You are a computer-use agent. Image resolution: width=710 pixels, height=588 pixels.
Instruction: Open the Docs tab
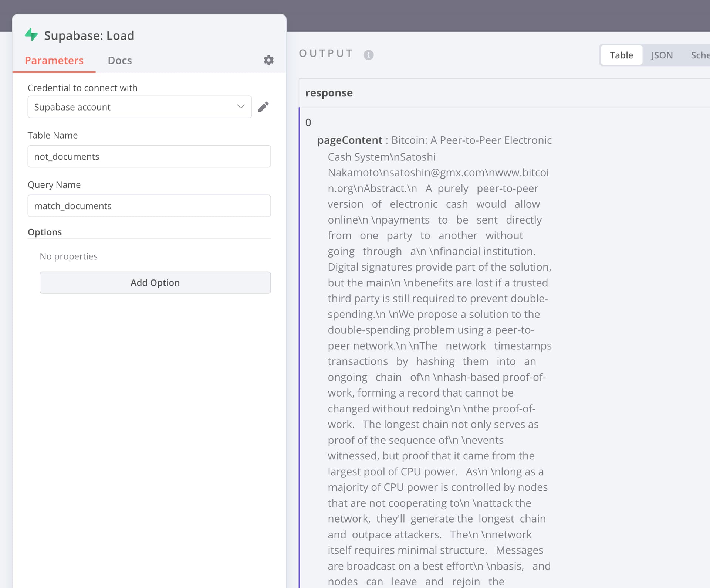[x=119, y=60]
